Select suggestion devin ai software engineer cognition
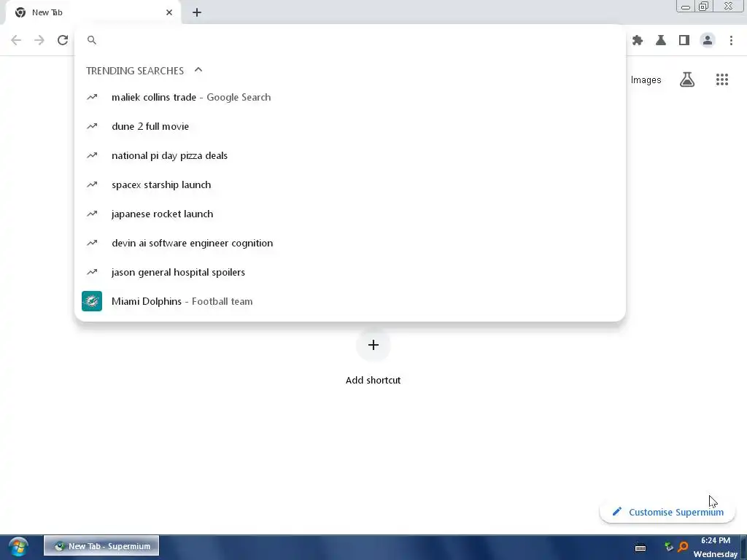747x560 pixels. 349,243
